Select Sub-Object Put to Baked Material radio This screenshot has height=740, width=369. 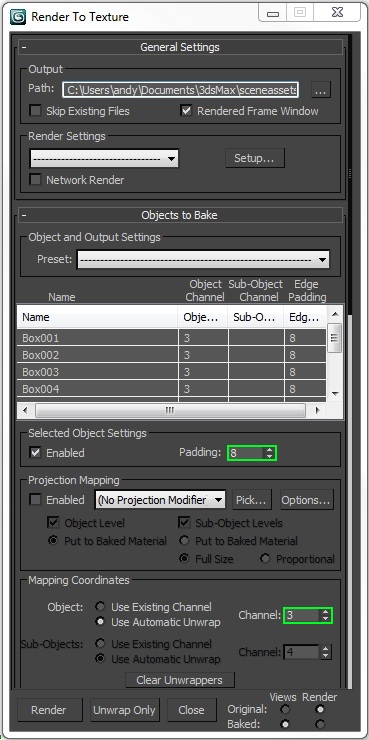(184, 541)
